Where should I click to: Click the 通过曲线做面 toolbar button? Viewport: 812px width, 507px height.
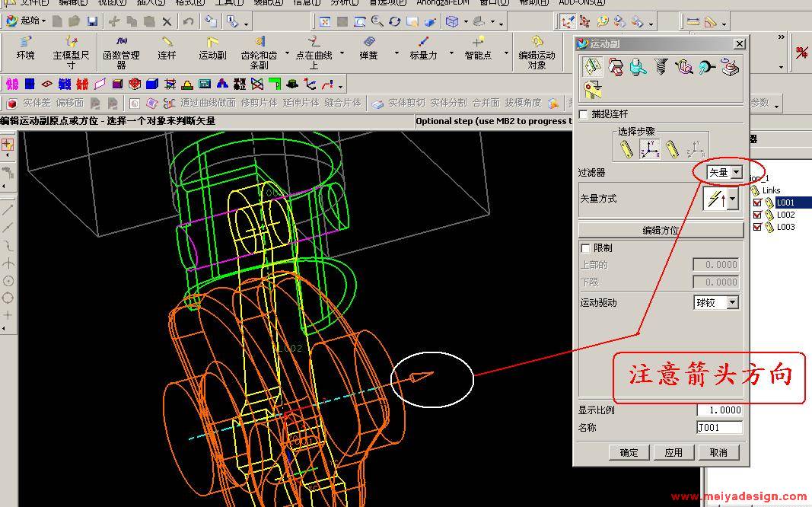208,103
